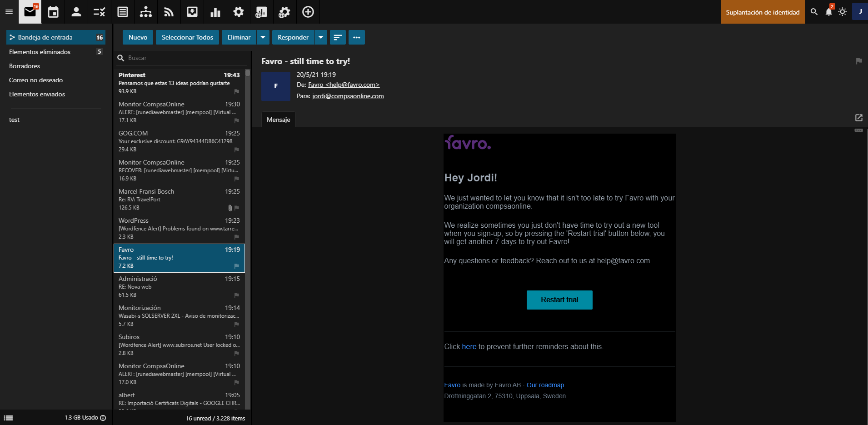
Task: Open the Tasks checklist icon
Action: (100, 12)
